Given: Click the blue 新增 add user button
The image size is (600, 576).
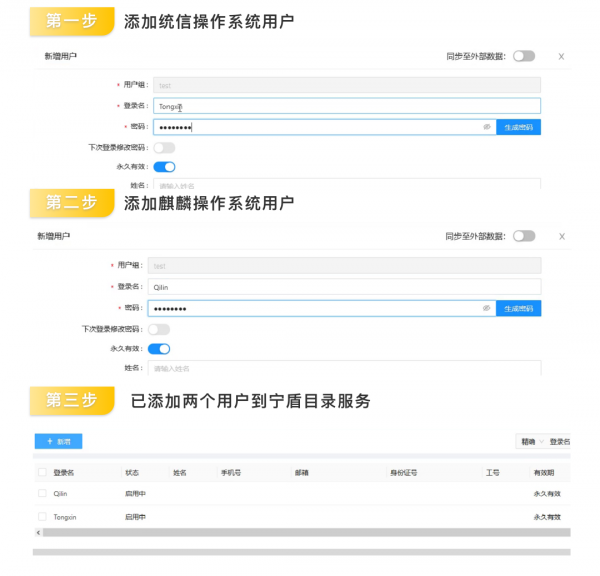Looking at the screenshot, I should coord(58,441).
